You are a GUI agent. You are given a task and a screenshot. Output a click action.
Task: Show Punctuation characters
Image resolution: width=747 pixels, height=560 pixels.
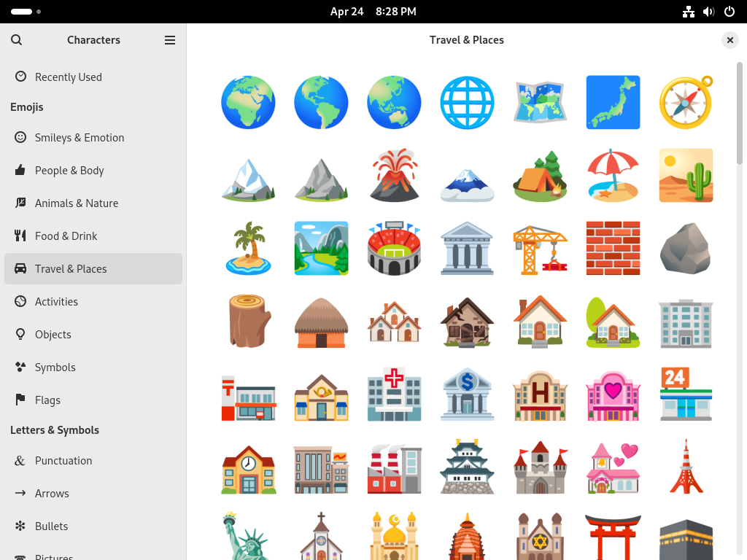pos(93,461)
